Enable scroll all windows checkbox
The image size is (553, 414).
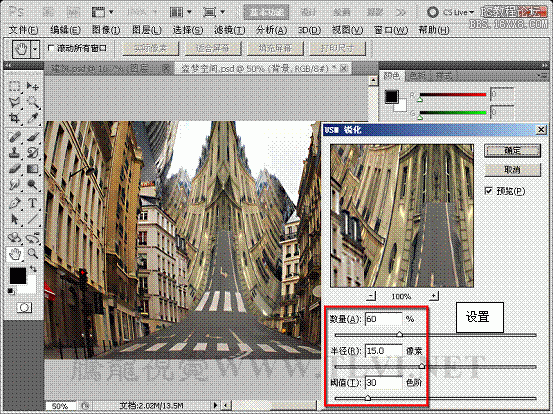point(51,48)
